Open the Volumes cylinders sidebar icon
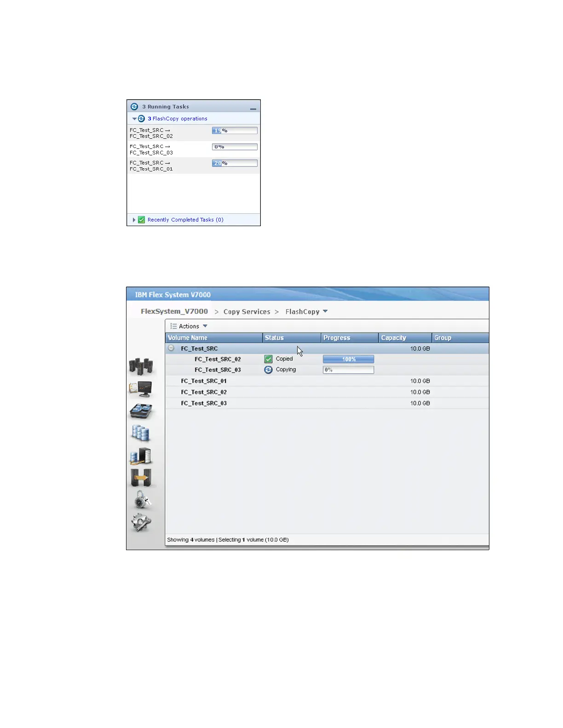This screenshot has height=728, width=563. point(141,433)
